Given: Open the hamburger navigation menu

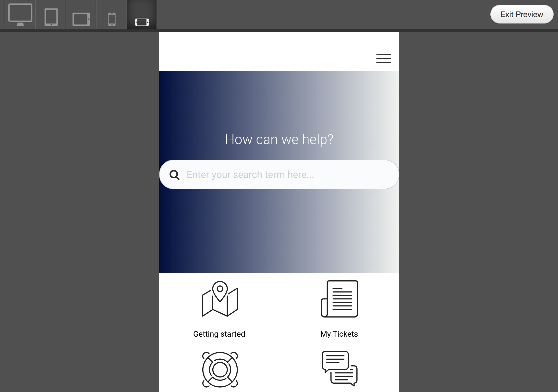Looking at the screenshot, I should click(x=383, y=59).
